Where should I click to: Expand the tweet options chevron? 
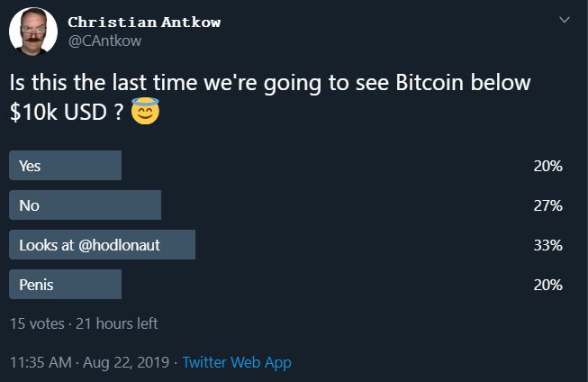[565, 20]
